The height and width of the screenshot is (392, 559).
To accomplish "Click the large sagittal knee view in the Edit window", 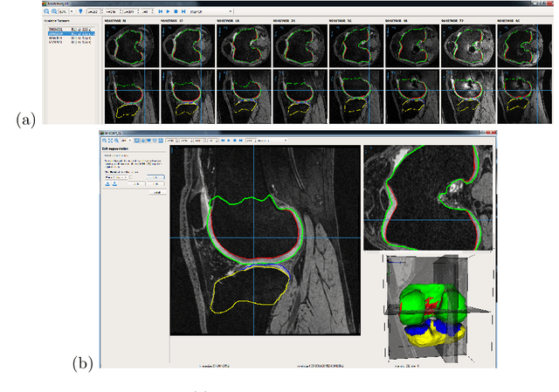I will tap(266, 240).
